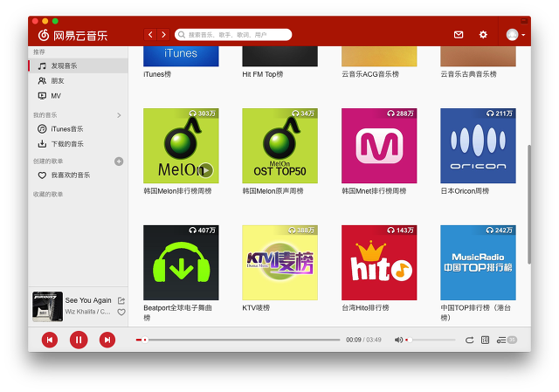
Task: Click the volume slider track
Action: point(431,340)
